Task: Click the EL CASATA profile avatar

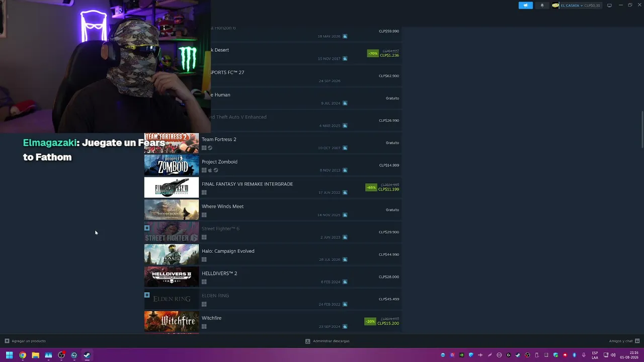Action: point(555,6)
